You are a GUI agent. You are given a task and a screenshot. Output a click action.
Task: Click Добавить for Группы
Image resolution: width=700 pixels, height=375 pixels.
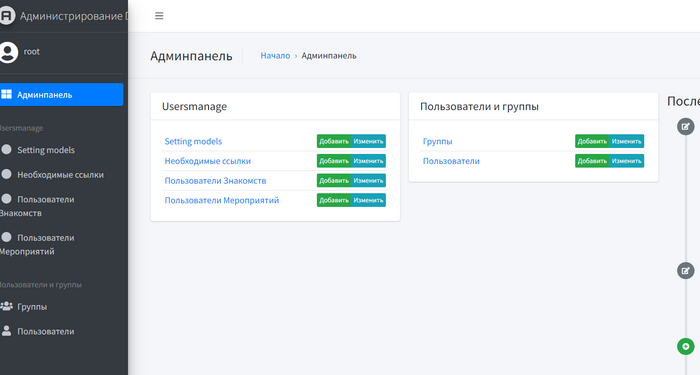click(x=592, y=141)
